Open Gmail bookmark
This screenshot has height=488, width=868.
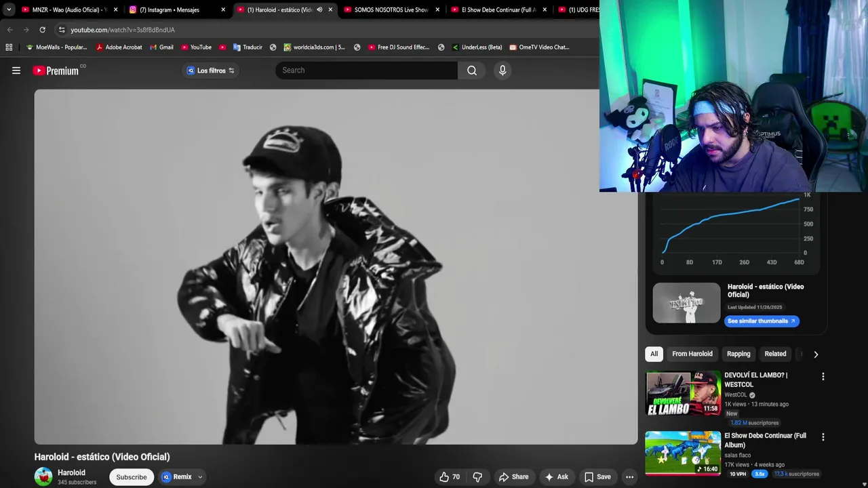tap(161, 47)
